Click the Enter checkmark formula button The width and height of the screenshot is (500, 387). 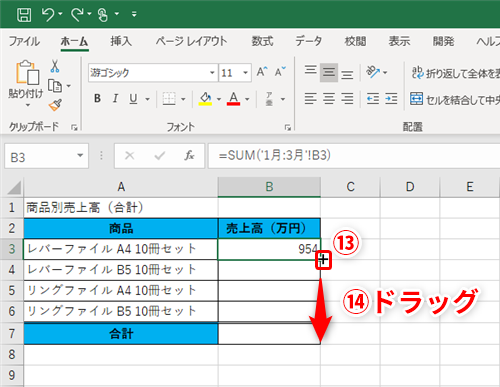160,155
